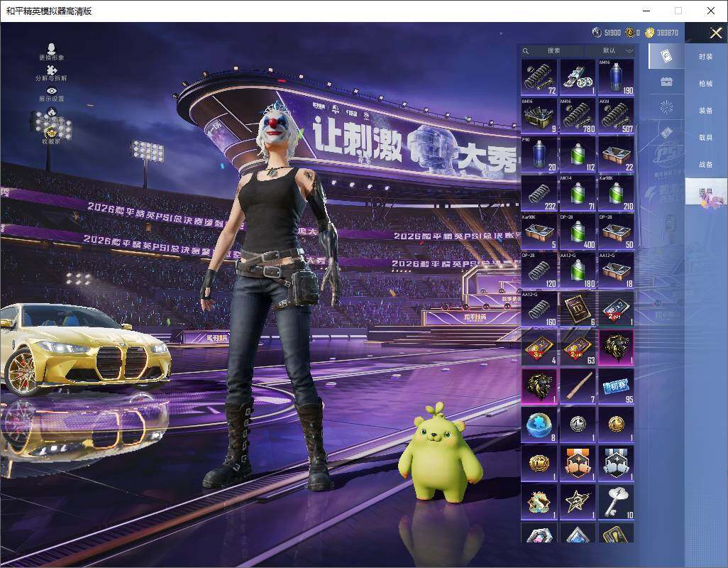728x568 pixels.
Task: Select the Kar98K parts tray with count 5
Action: (539, 231)
